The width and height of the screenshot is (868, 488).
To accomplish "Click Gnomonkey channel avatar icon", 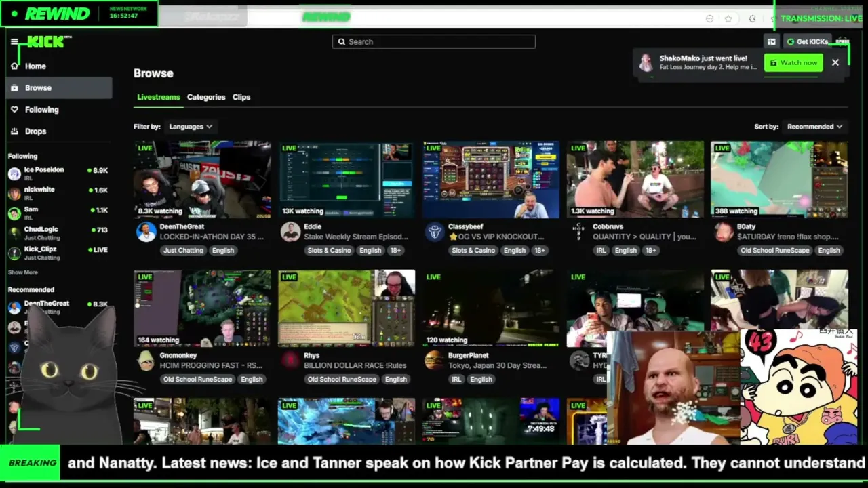I will [146, 361].
